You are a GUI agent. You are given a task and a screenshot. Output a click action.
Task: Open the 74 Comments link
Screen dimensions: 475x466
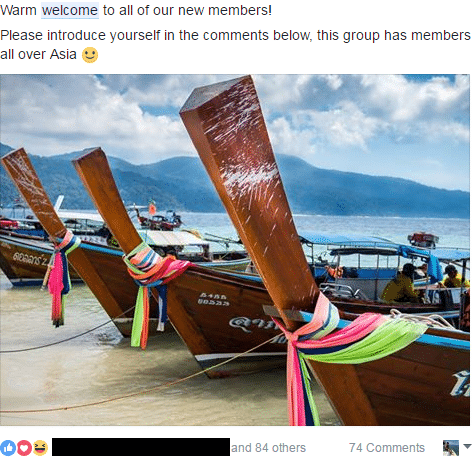(x=387, y=448)
